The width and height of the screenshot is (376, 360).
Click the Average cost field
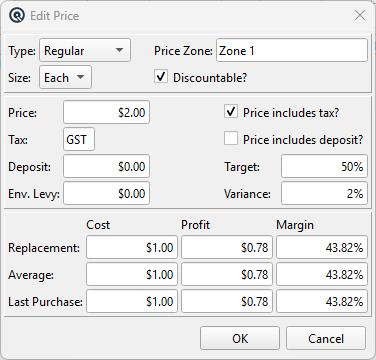coord(132,274)
